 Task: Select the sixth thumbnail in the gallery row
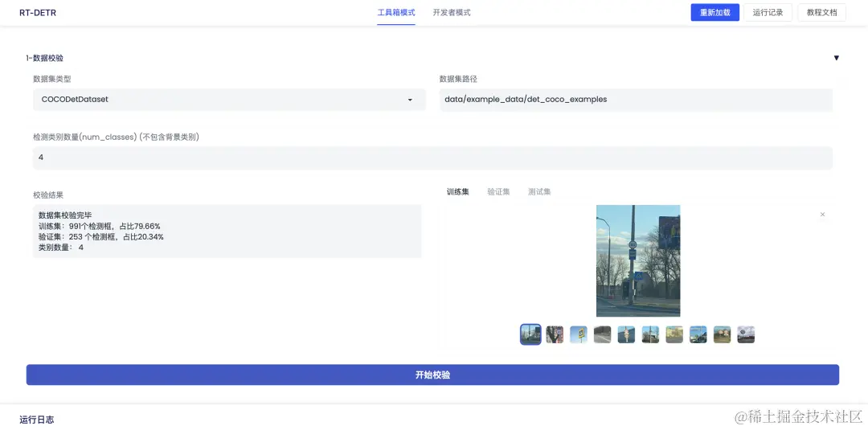[650, 334]
